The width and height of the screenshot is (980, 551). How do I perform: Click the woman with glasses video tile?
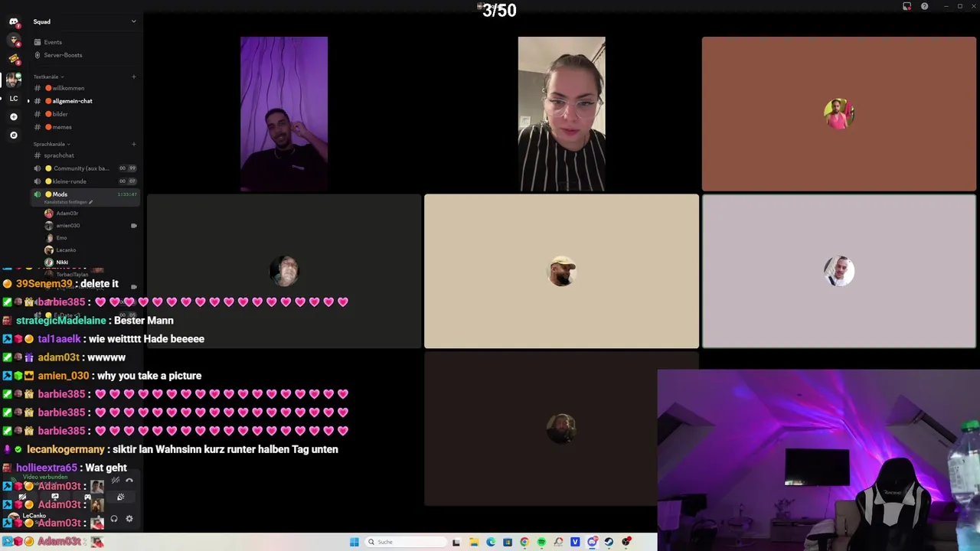point(561,114)
